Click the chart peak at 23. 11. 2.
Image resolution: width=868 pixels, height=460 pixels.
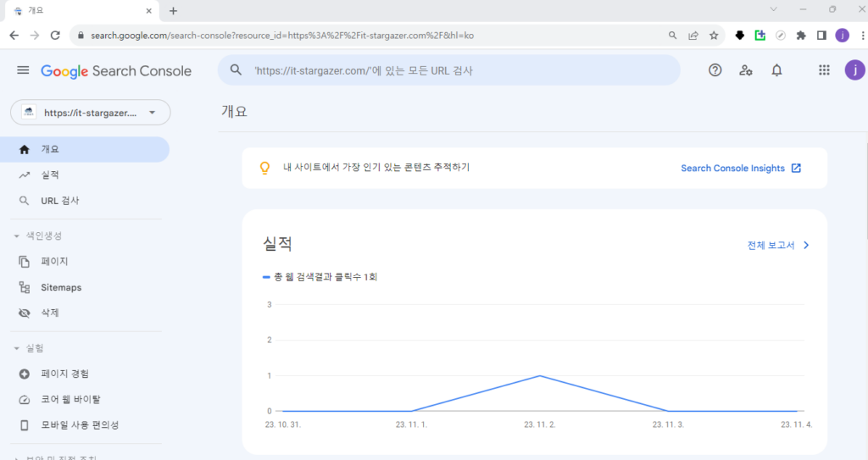pos(540,376)
